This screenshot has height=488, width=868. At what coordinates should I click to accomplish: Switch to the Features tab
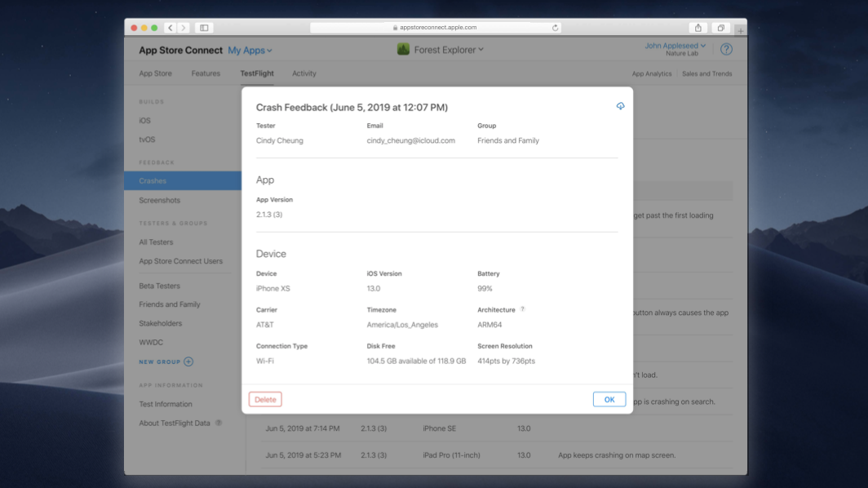click(x=206, y=73)
